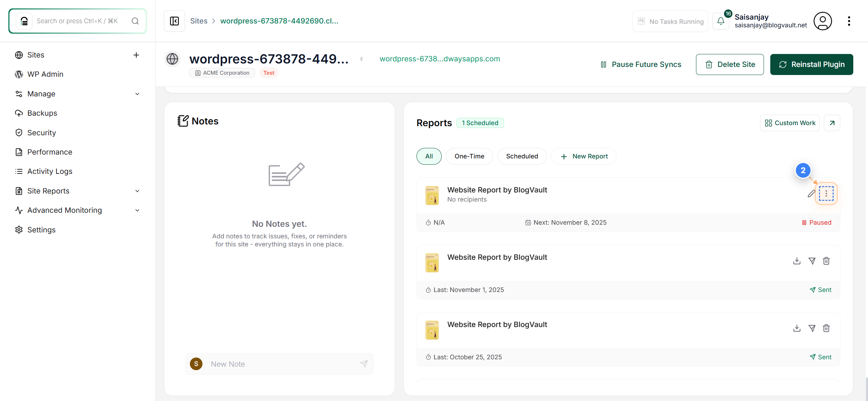Collapse the left sidebar panel
868x401 pixels.
[174, 21]
